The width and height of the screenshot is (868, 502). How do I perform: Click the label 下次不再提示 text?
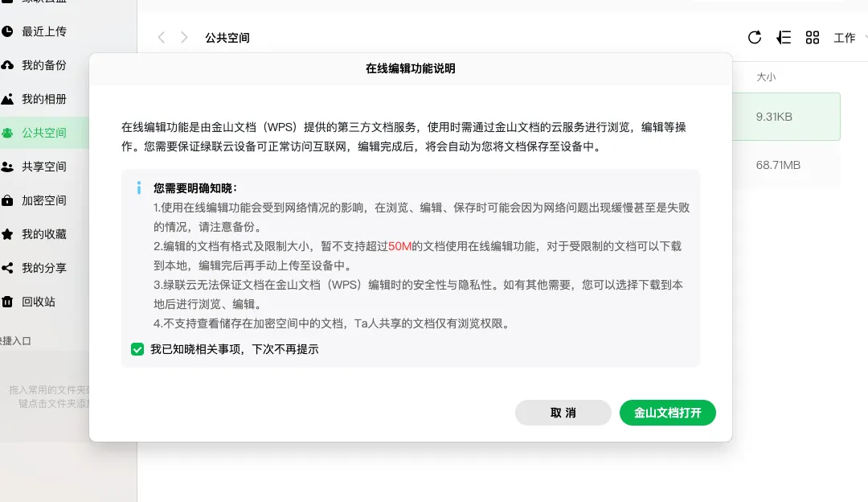pos(285,349)
